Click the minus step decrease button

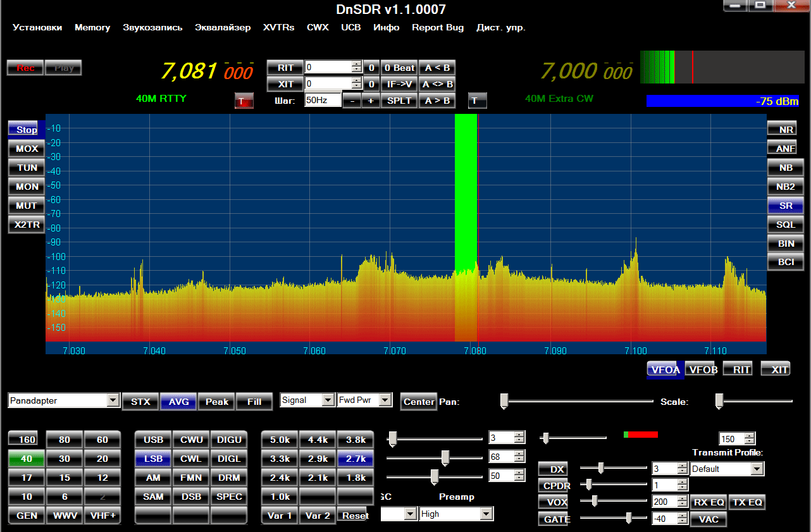click(x=352, y=101)
